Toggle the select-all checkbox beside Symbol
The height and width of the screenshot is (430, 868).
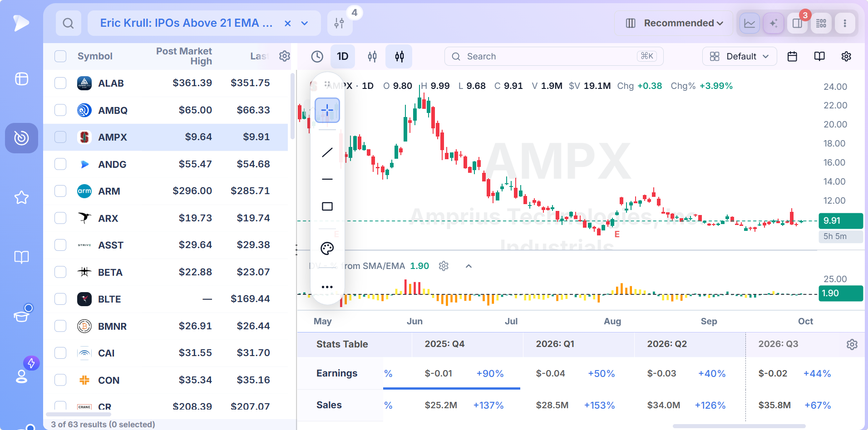pos(60,56)
